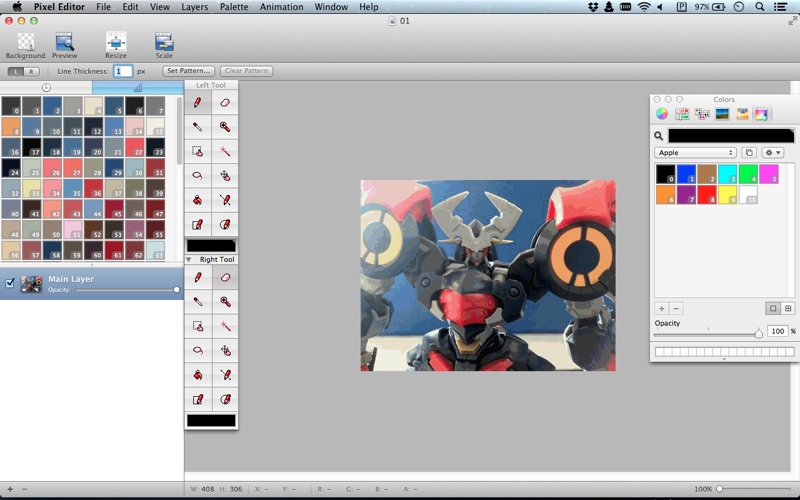Click the Left Tool black color well
The image size is (800, 500).
coord(211,246)
